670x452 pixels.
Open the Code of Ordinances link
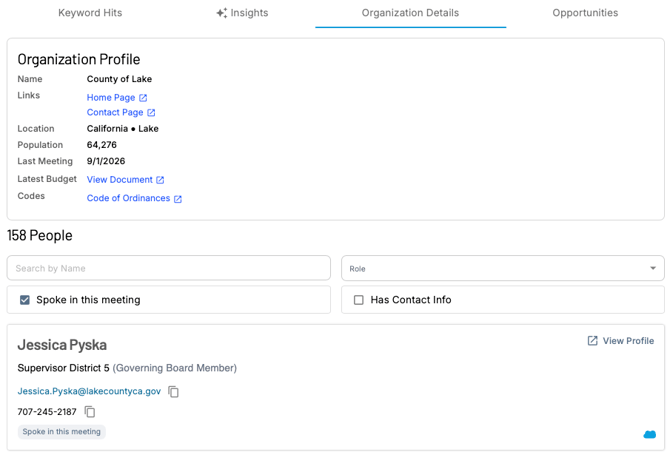pos(128,198)
